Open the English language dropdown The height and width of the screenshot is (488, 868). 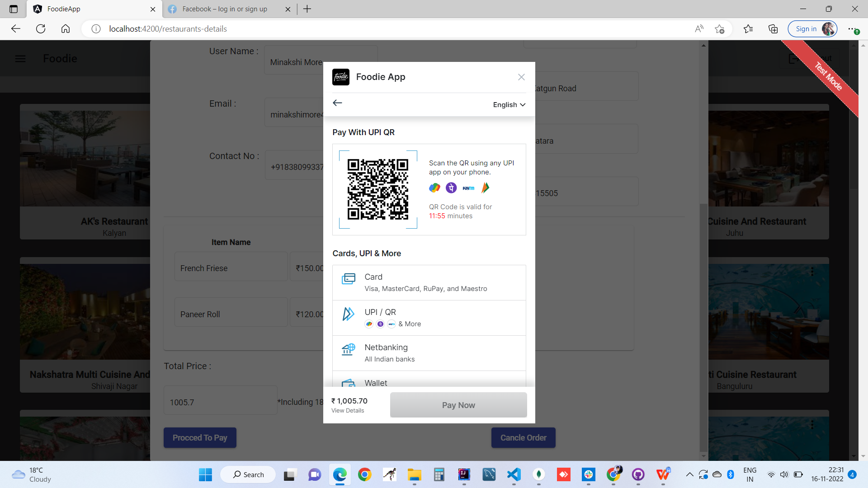point(508,104)
